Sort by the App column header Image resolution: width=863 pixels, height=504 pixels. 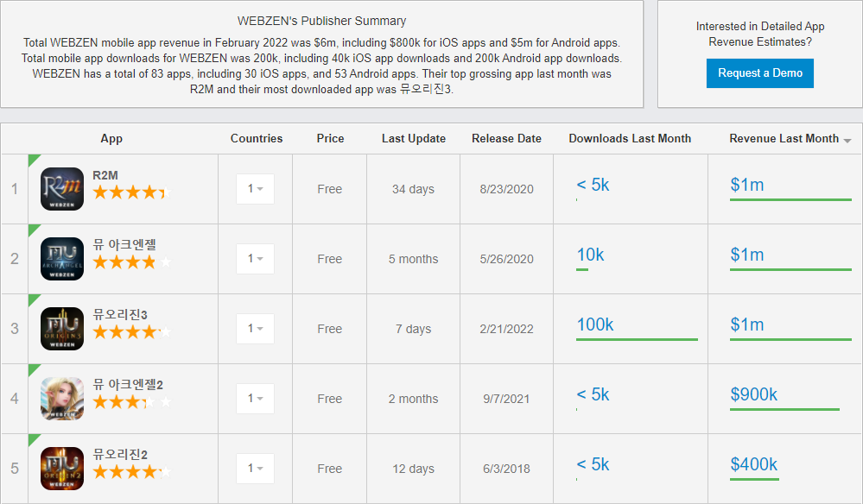pyautogui.click(x=111, y=138)
